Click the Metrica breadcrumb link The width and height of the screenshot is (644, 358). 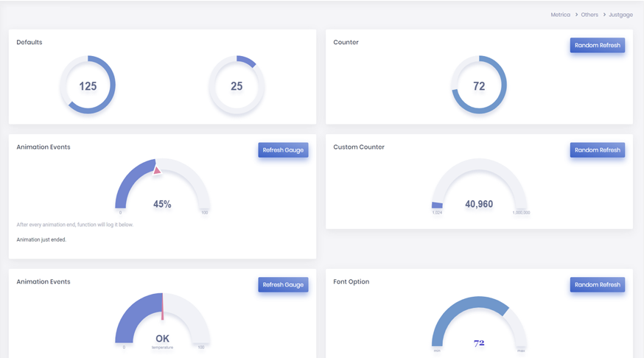[560, 15]
